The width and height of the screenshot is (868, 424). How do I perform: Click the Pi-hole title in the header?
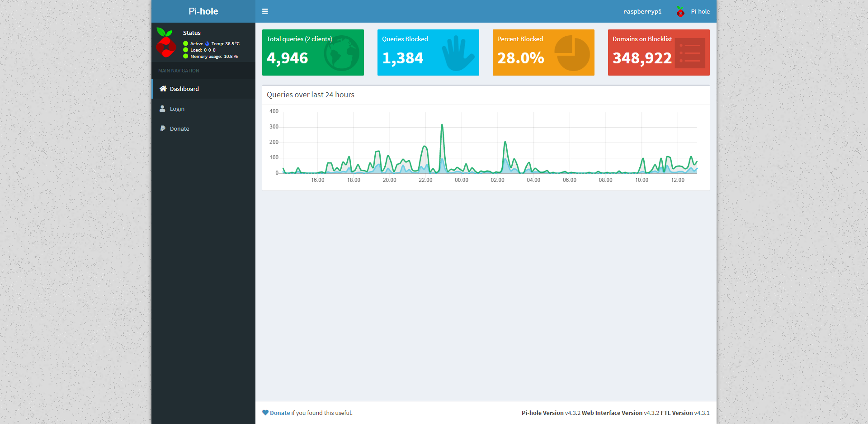pyautogui.click(x=203, y=11)
